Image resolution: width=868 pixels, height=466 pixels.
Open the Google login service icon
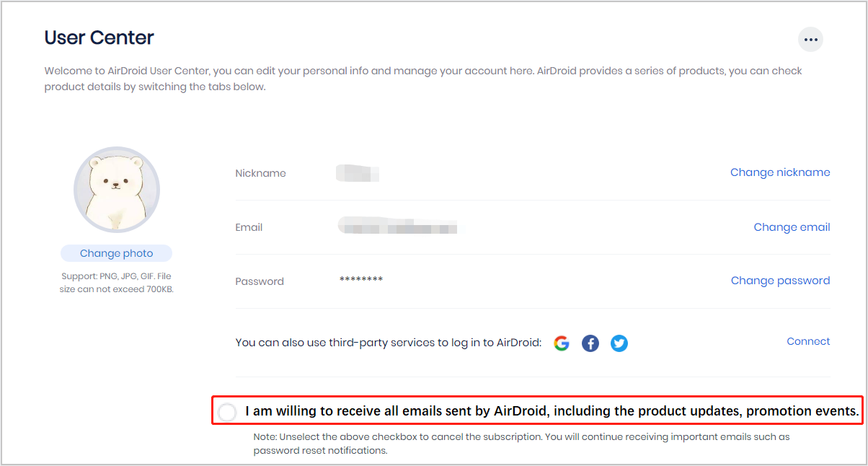coord(562,343)
